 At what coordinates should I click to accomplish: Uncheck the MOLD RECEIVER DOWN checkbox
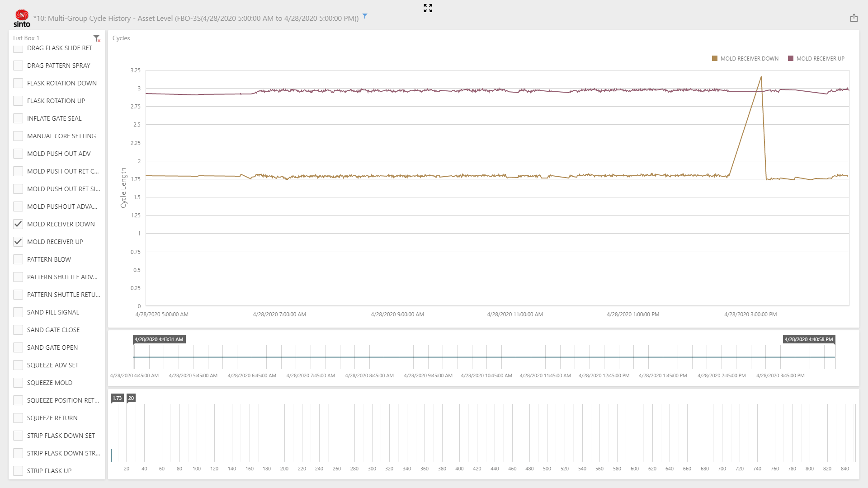click(18, 224)
